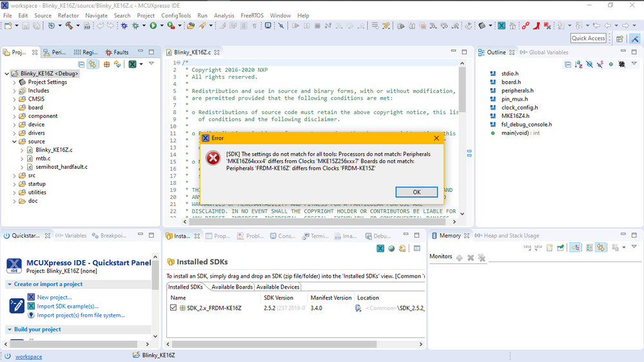Expand the startup folder
Screen dimensions: 644x362
point(14,184)
